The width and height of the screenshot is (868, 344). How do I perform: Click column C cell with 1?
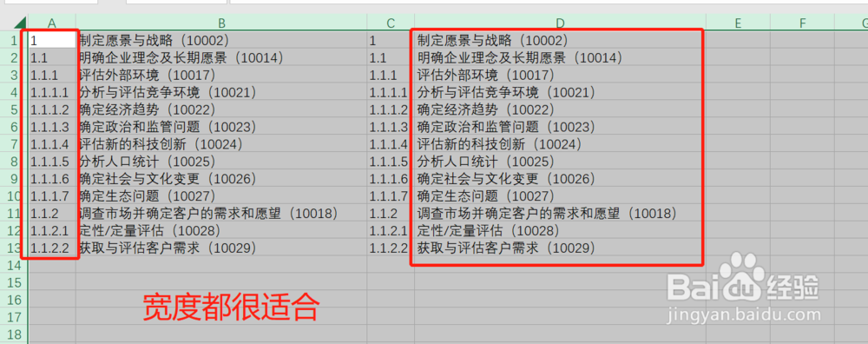click(391, 41)
